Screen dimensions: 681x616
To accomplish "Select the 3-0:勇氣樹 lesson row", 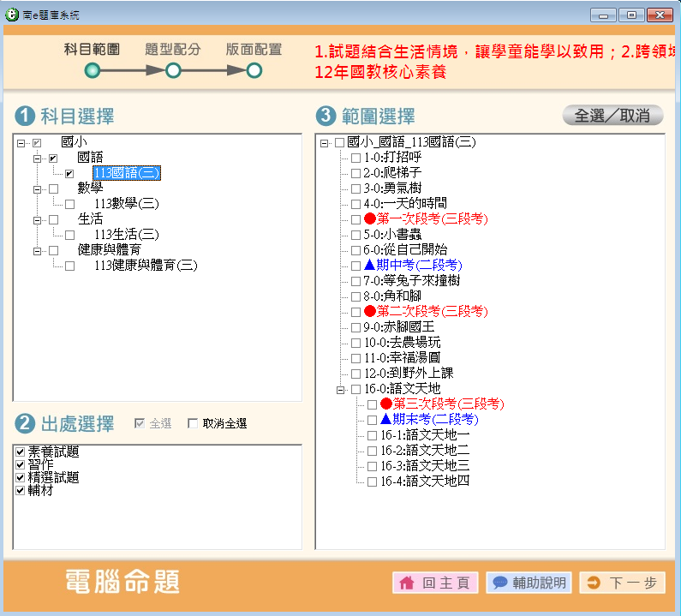I will pyautogui.click(x=392, y=188).
